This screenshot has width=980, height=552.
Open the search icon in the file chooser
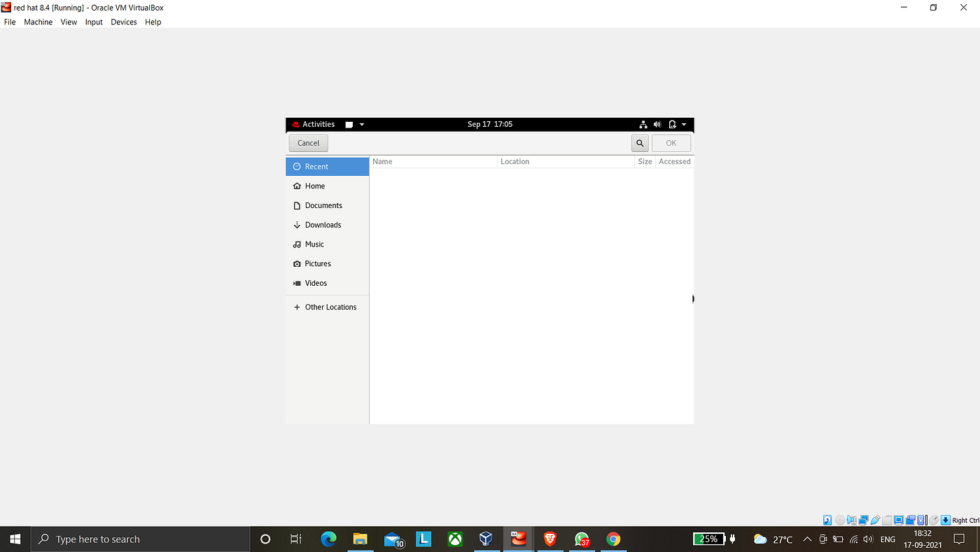(x=639, y=142)
